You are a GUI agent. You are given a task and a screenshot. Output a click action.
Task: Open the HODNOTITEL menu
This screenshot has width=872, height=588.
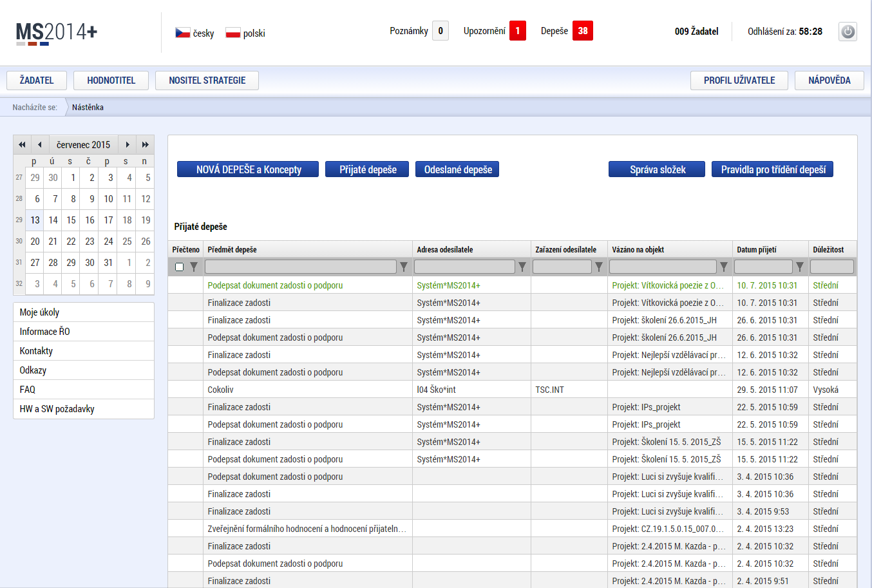tap(111, 81)
